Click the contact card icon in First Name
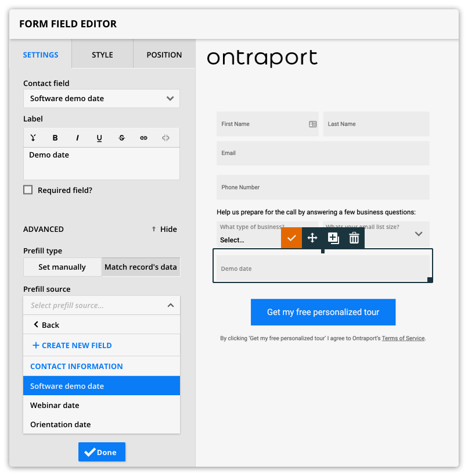This screenshot has height=476, width=468. click(x=313, y=124)
